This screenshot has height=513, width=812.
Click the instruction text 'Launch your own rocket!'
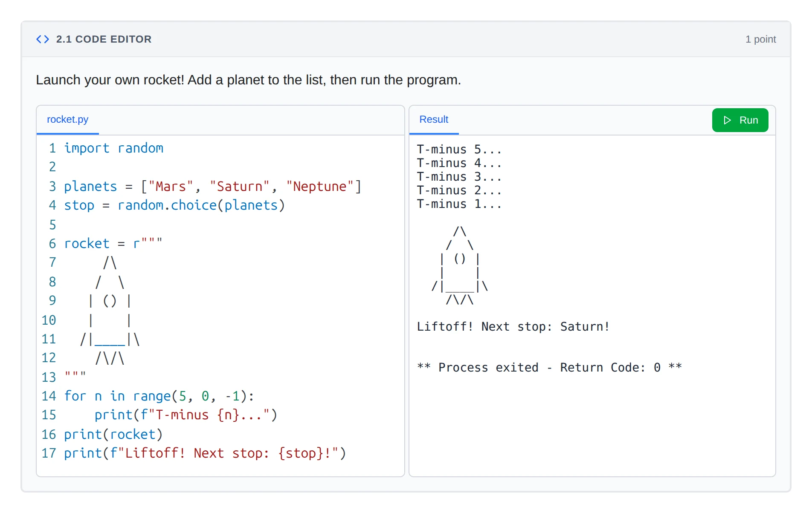coord(110,80)
